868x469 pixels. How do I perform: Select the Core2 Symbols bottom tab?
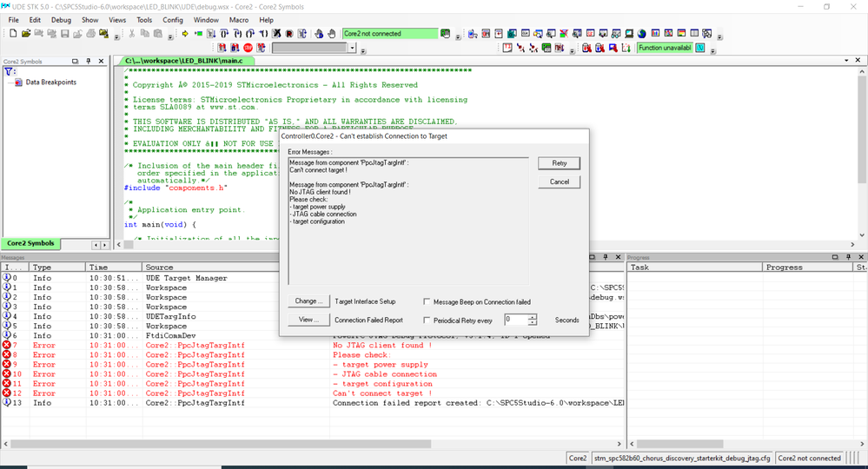click(x=30, y=243)
